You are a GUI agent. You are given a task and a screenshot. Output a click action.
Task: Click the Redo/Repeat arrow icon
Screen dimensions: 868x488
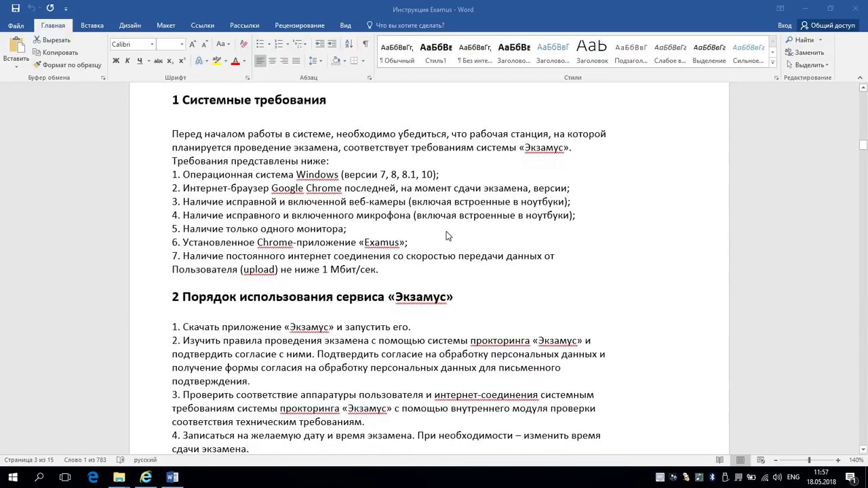pyautogui.click(x=50, y=9)
